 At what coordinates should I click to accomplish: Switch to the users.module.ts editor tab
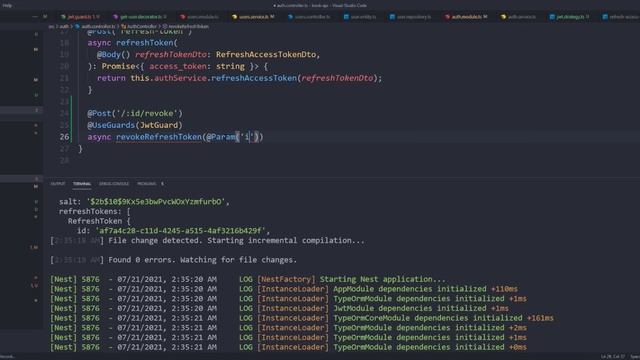[x=200, y=17]
